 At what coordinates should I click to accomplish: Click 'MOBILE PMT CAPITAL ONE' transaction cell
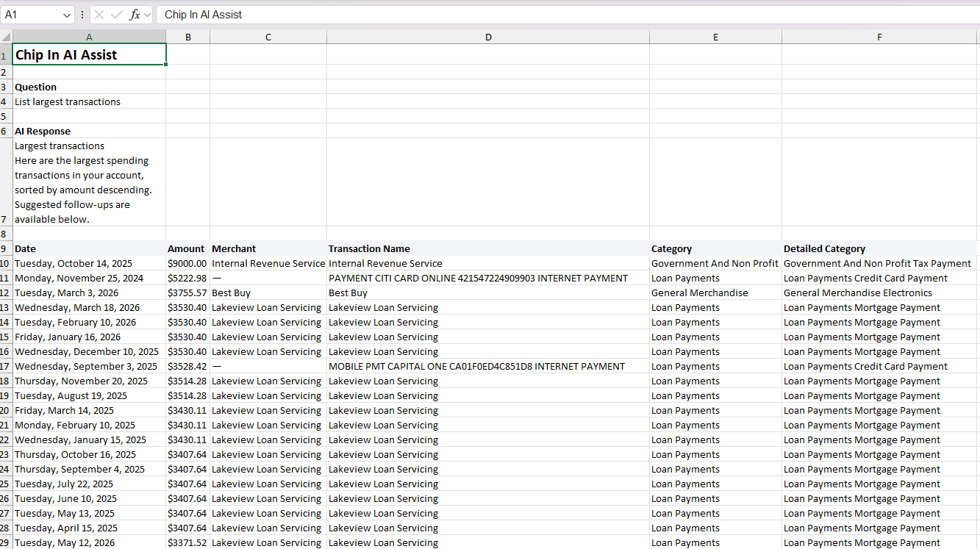click(488, 366)
